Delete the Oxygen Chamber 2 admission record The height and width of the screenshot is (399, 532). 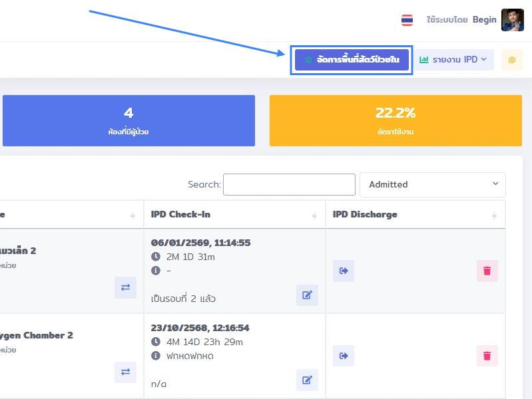click(x=487, y=356)
